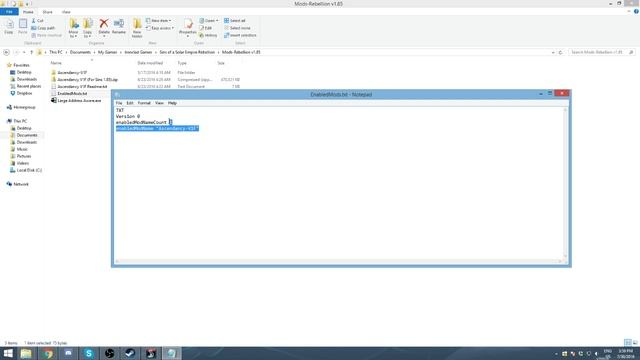Switch to the Share ribbon tab
Viewport: 640px width, 360px height.
point(47,12)
